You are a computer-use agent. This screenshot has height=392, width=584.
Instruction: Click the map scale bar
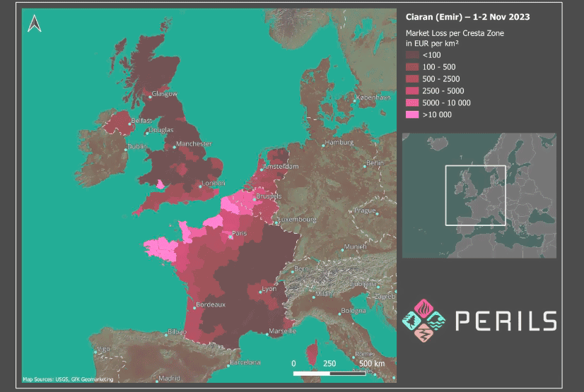point(329,373)
